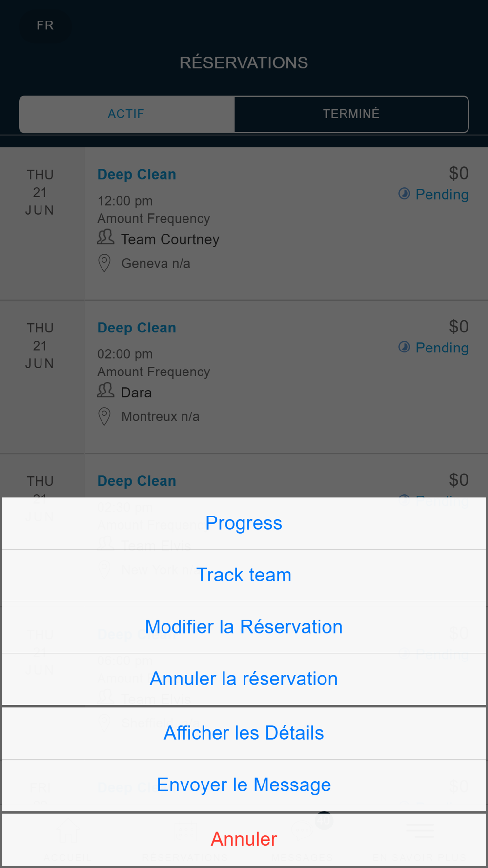This screenshot has width=488, height=868.
Task: Open Afficher les Détails
Action: [244, 733]
